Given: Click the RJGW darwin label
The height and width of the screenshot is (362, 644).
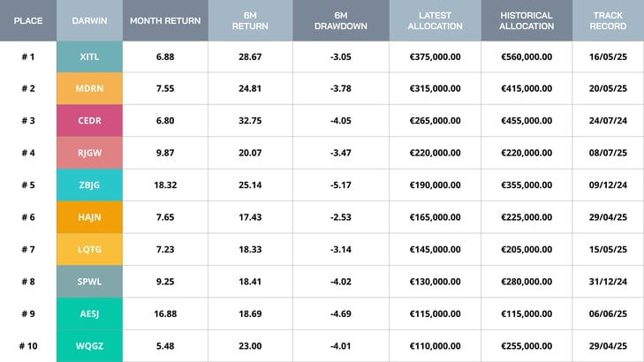Looking at the screenshot, I should pos(89,153).
